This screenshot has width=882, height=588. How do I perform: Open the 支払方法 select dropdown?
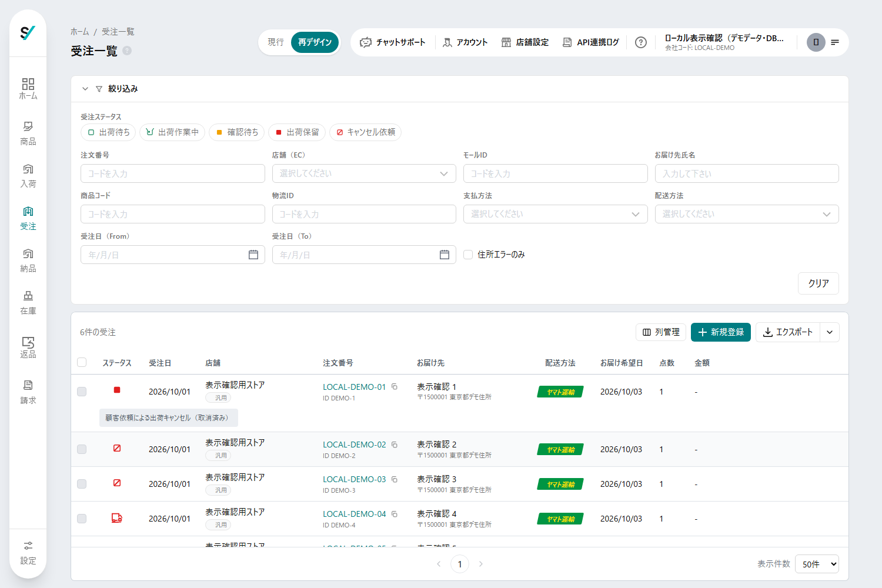point(555,214)
